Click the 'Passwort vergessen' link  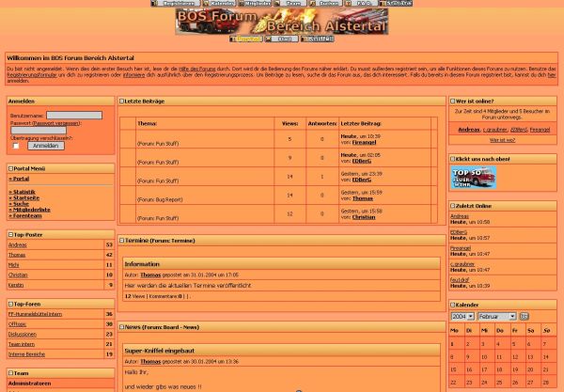(x=56, y=123)
